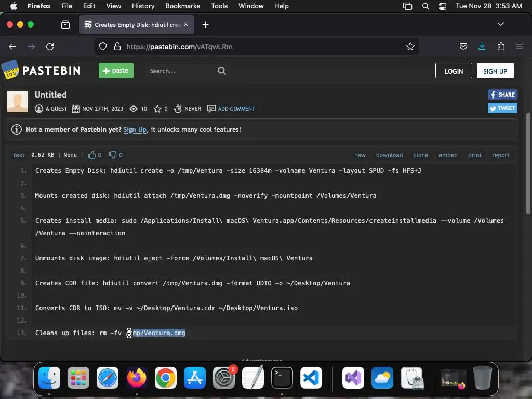The height and width of the screenshot is (399, 532).
Task: Click the report paste link
Action: (x=500, y=155)
